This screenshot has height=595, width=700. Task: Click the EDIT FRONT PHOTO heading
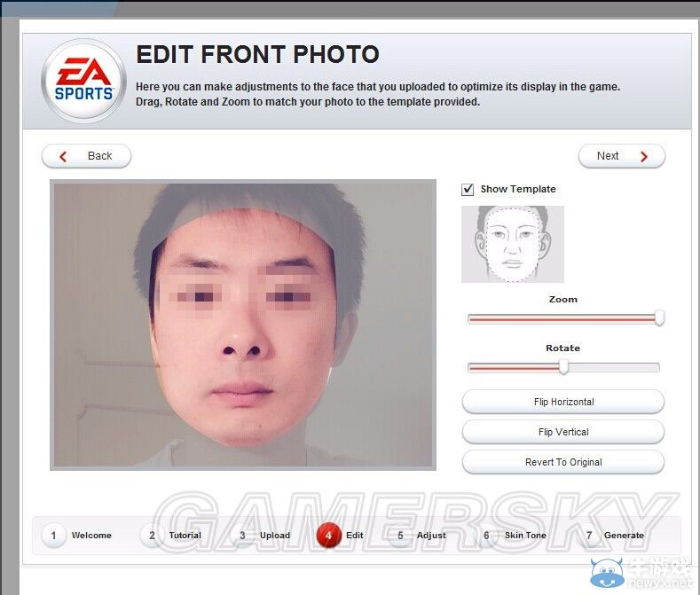[x=257, y=54]
